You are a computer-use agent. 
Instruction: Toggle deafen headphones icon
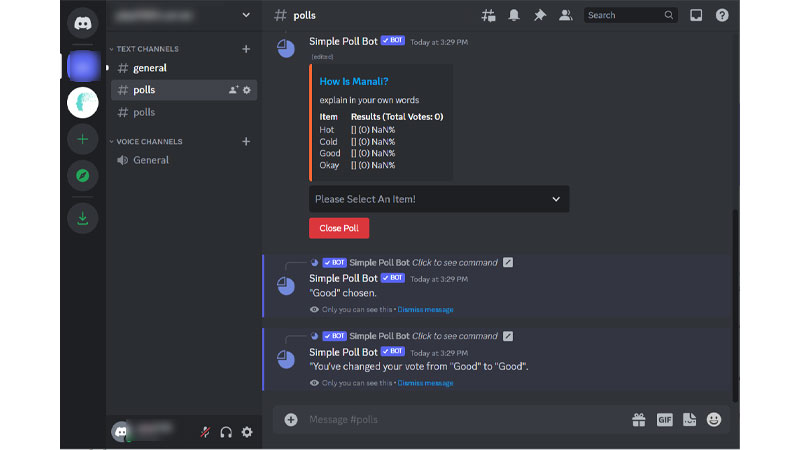[226, 433]
